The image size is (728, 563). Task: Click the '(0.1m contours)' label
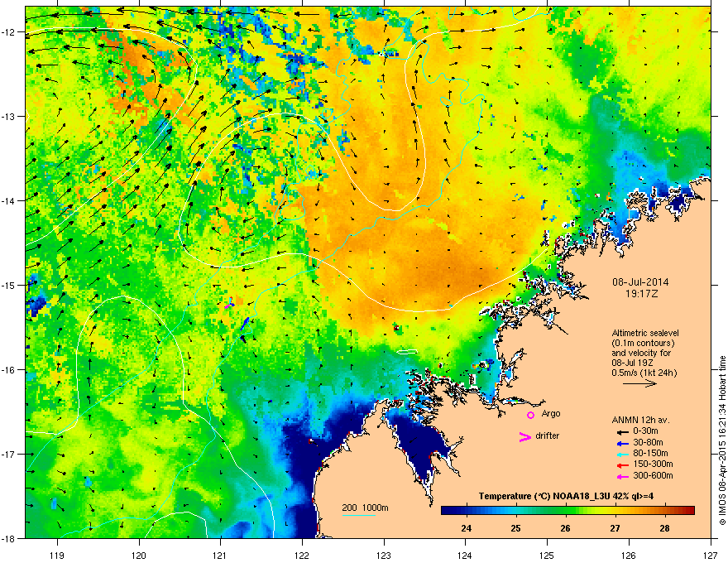click(643, 344)
